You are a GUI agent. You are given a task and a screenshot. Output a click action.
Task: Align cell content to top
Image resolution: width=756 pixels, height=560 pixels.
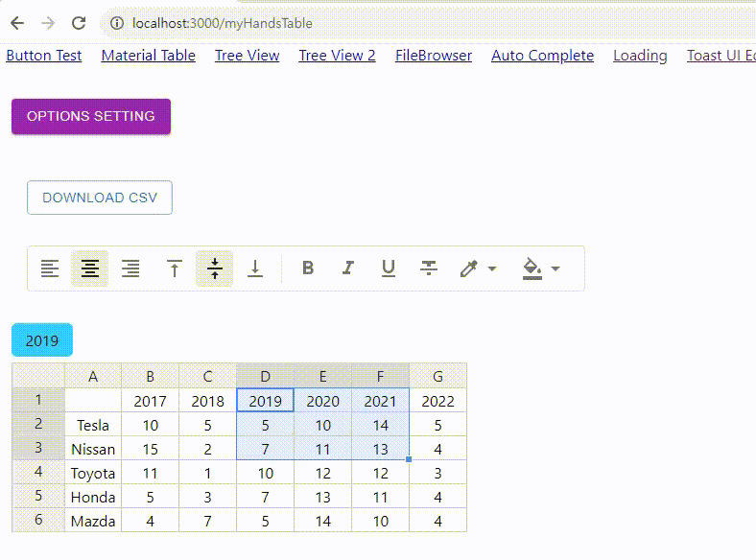coord(175,268)
